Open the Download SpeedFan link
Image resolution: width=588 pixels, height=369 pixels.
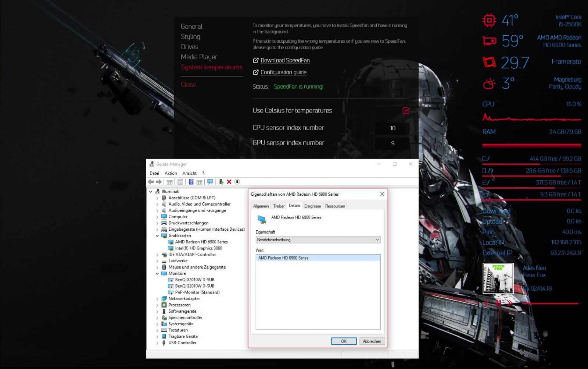pos(285,60)
